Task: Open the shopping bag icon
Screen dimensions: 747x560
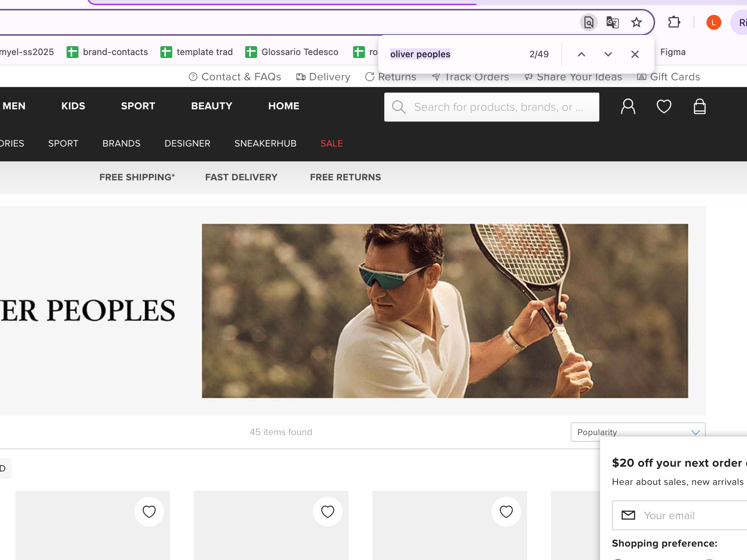Action: click(x=700, y=107)
